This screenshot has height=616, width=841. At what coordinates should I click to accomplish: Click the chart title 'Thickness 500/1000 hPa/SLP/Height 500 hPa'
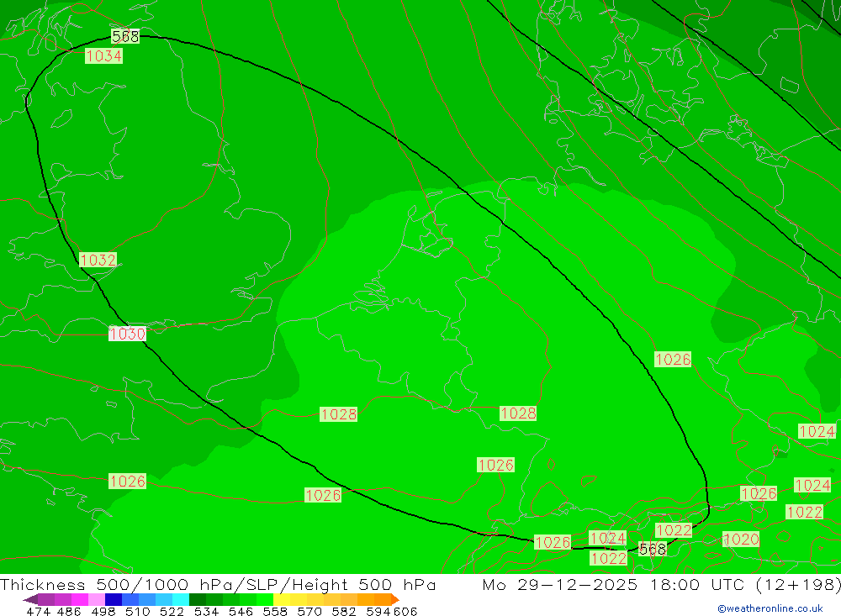(x=218, y=584)
